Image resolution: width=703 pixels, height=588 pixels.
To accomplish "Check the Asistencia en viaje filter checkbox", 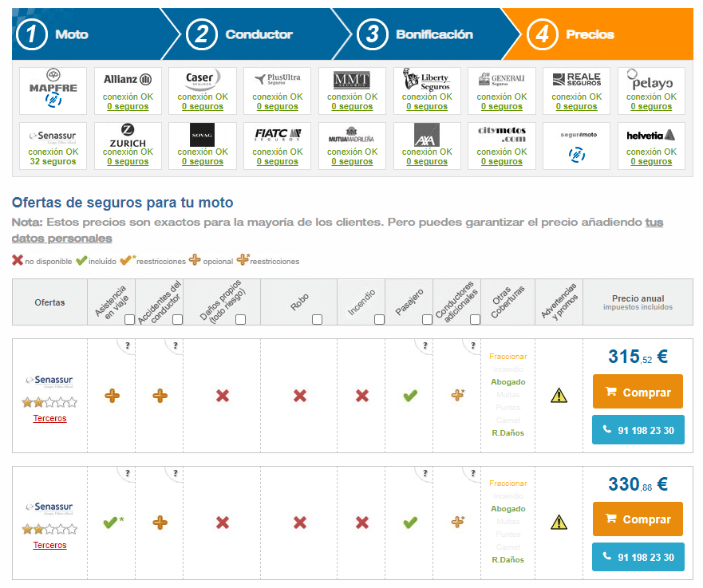I will [x=129, y=319].
